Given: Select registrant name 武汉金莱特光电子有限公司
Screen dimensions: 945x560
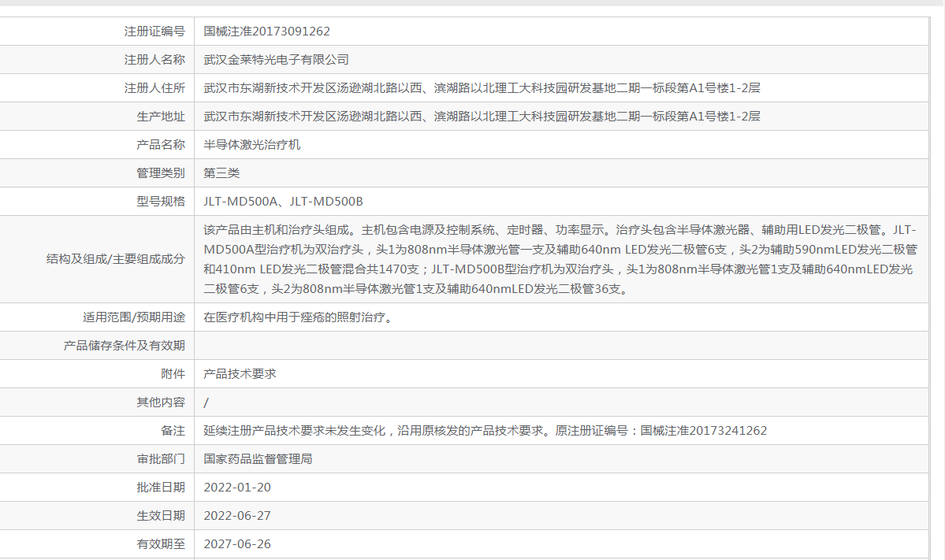Looking at the screenshot, I should (276, 60).
